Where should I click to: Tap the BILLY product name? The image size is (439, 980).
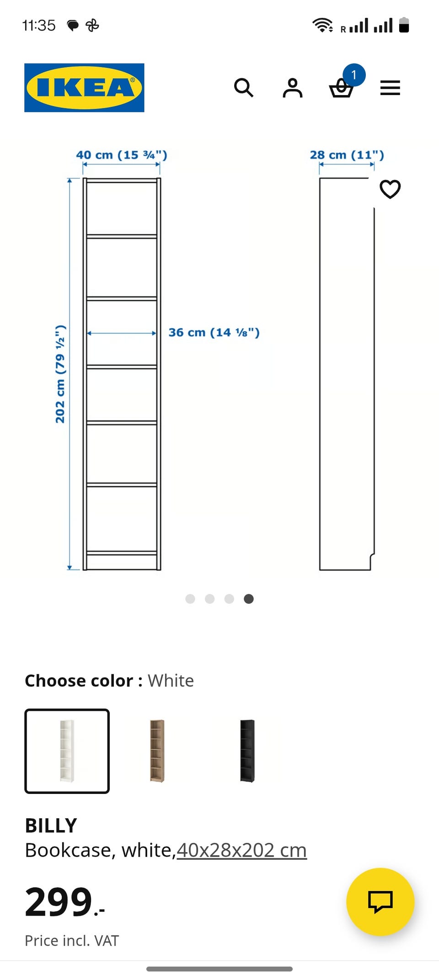51,826
